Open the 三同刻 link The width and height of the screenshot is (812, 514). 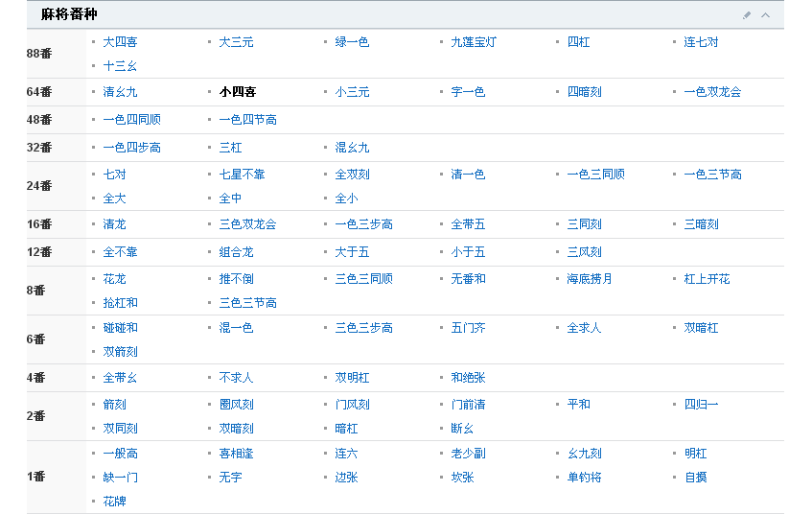coord(584,224)
